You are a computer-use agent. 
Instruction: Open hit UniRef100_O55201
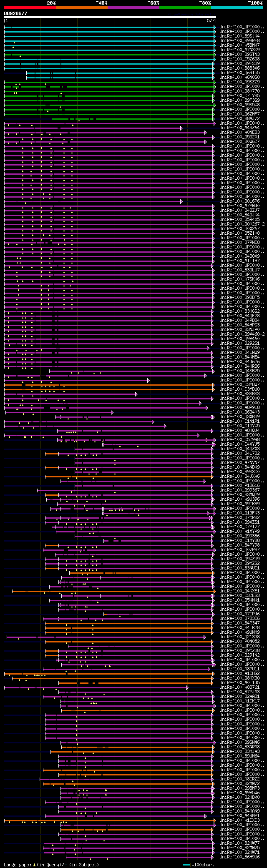point(239,137)
